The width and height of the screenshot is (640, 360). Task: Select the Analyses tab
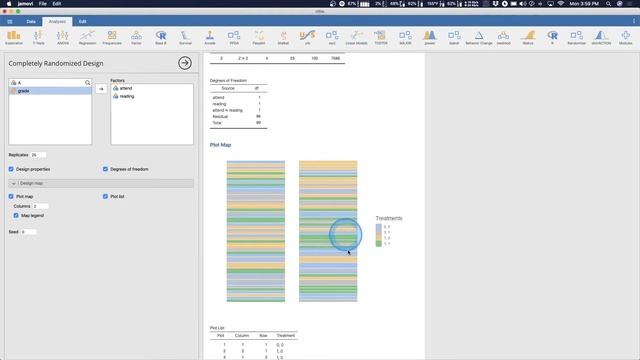[57, 21]
